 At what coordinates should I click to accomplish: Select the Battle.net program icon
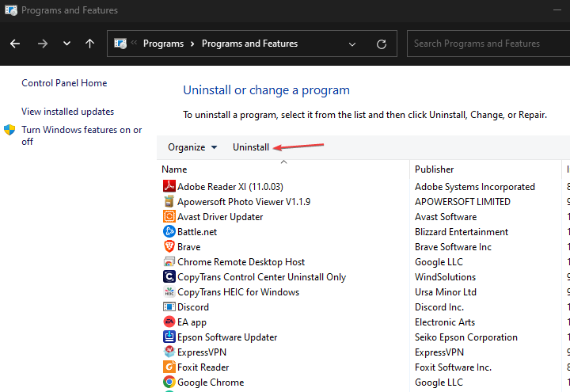(x=169, y=232)
